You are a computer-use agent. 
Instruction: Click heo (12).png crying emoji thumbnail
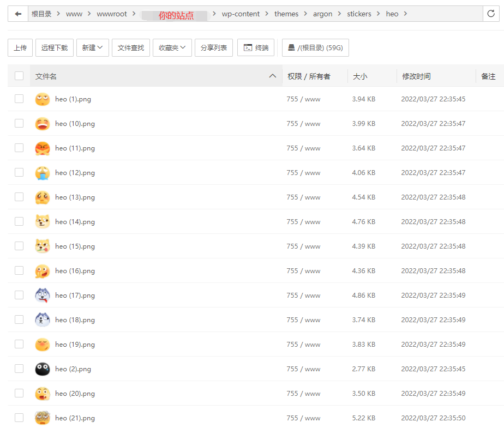click(42, 172)
